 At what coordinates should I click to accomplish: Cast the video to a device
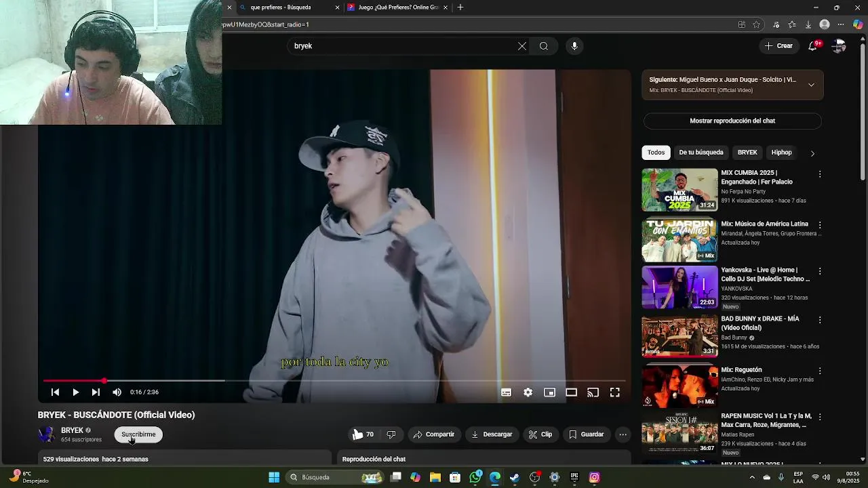(593, 392)
